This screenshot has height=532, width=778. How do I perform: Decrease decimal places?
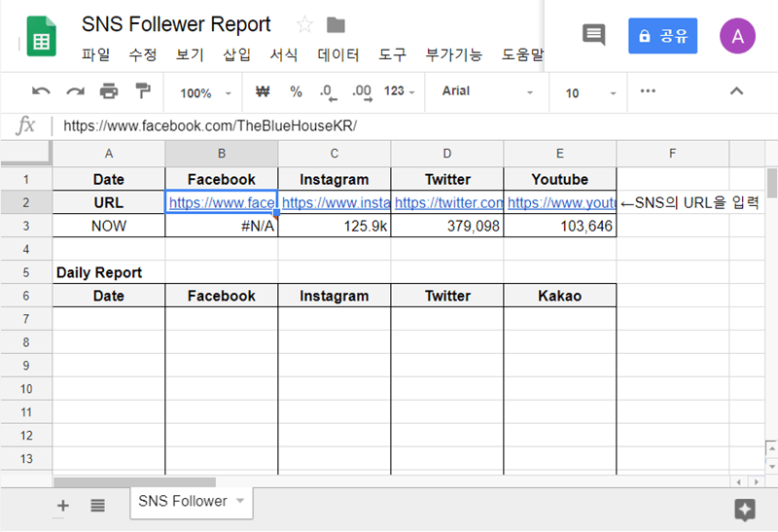pyautogui.click(x=328, y=92)
